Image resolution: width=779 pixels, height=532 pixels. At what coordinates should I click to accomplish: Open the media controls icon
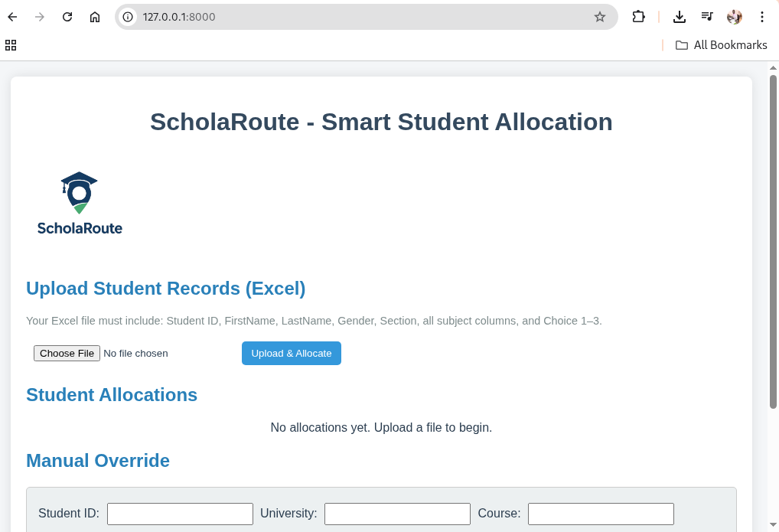[x=707, y=17]
